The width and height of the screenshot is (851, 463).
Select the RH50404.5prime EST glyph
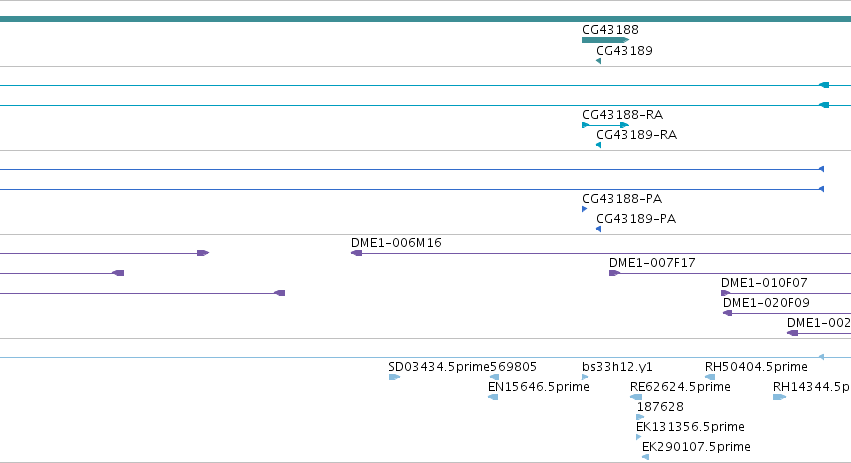[x=710, y=377]
